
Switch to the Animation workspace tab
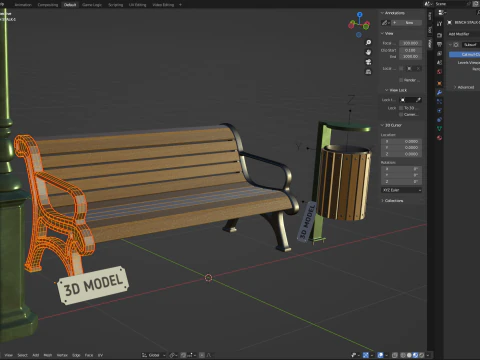(x=23, y=5)
